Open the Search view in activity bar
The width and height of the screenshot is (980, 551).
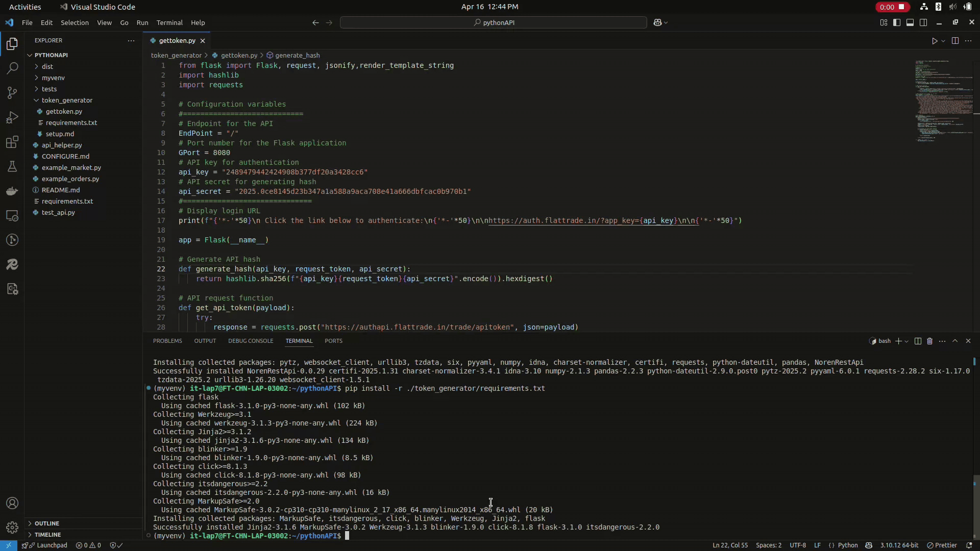click(x=12, y=68)
